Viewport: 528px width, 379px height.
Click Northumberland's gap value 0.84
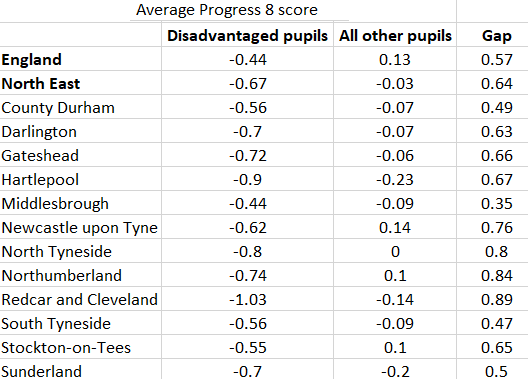(497, 275)
